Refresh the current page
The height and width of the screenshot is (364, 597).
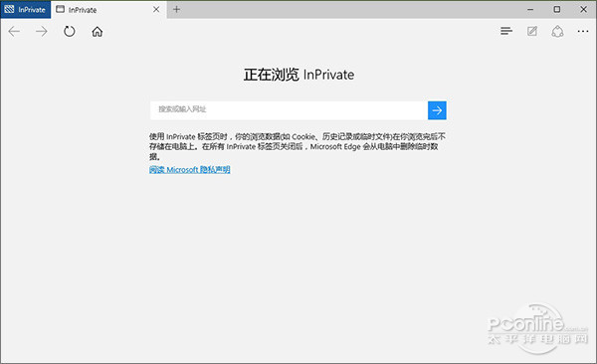pyautogui.click(x=70, y=31)
